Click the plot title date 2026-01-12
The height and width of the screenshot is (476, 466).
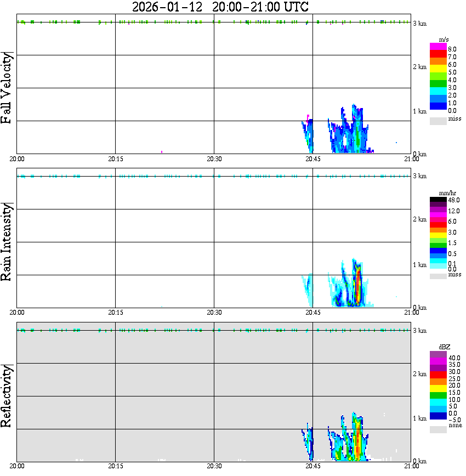[x=167, y=7]
